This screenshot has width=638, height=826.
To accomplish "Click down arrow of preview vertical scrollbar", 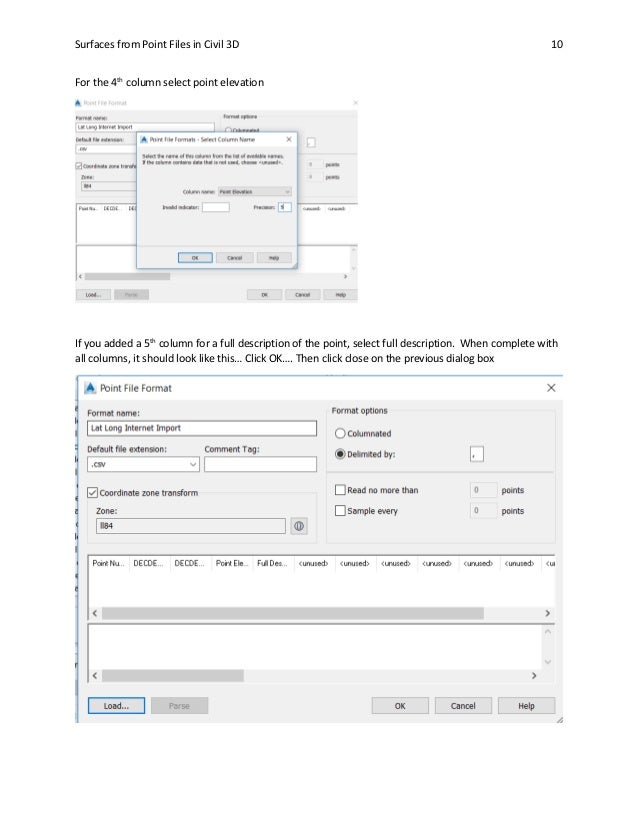I will pyautogui.click(x=548, y=662).
